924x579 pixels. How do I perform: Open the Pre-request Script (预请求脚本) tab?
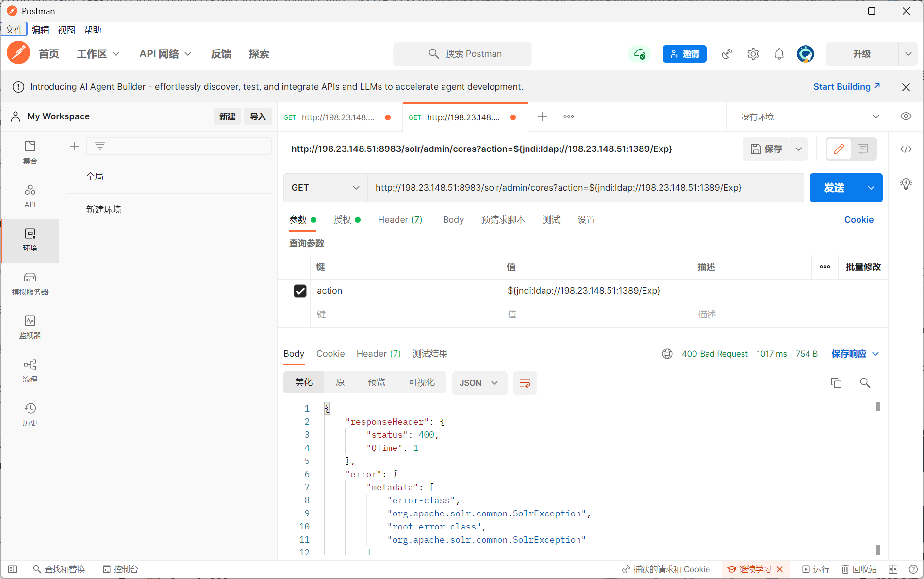(503, 220)
